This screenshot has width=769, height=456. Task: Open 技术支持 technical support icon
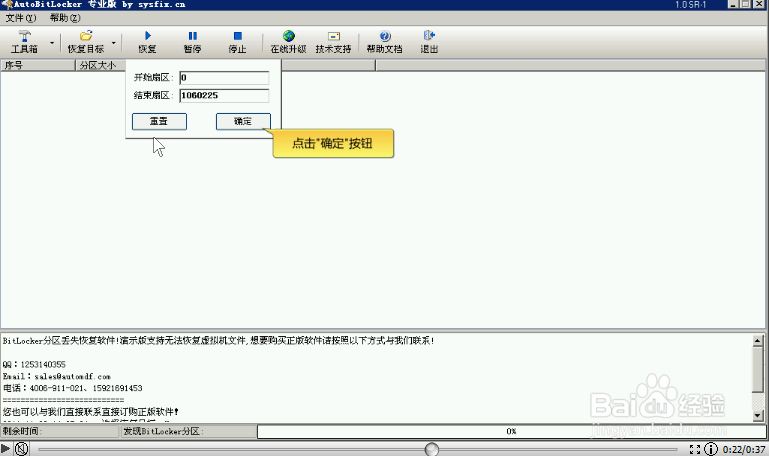click(x=333, y=36)
